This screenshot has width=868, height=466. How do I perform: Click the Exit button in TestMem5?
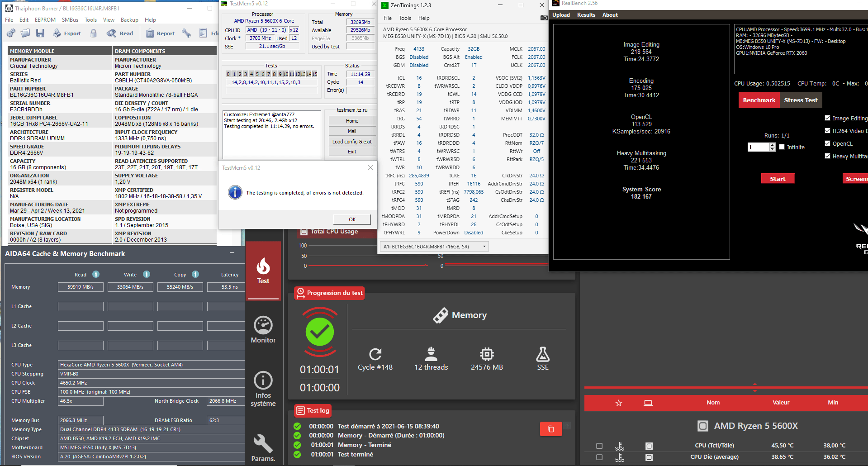[352, 152]
